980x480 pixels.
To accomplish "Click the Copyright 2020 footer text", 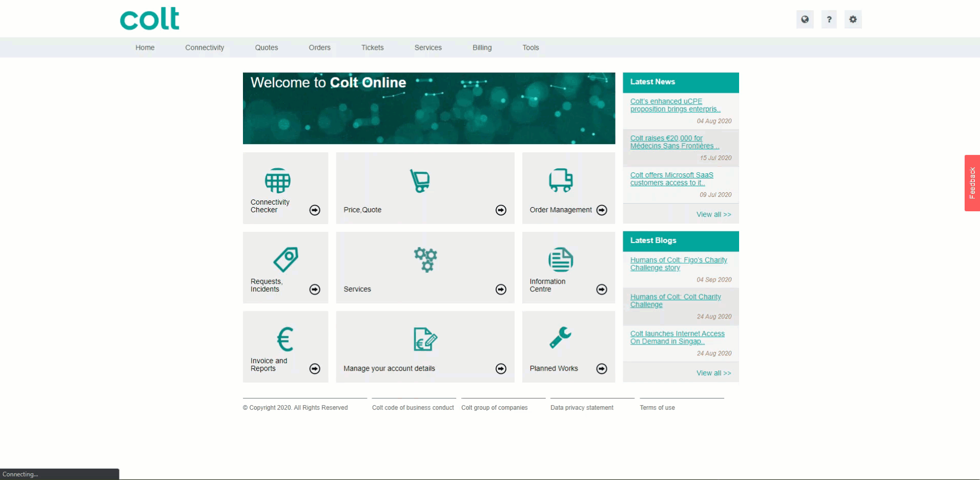I will [x=295, y=408].
